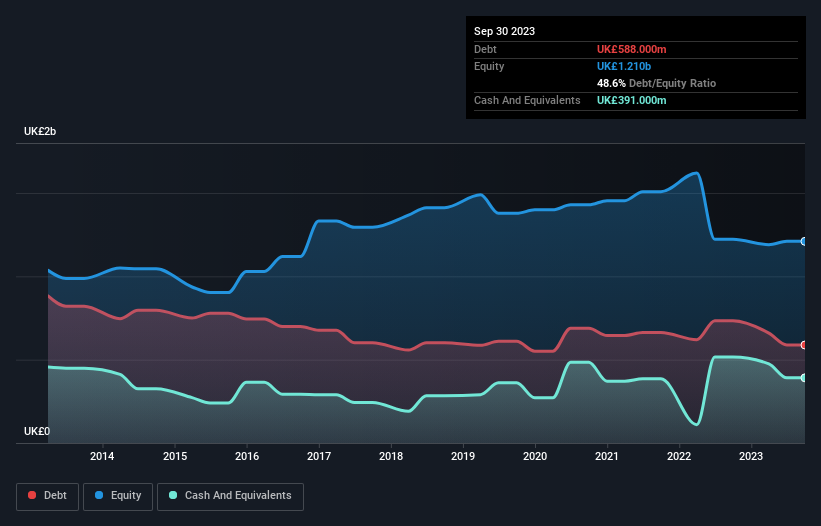Click the 48.6% Debt/Equity Ratio text
Image resolution: width=821 pixels, height=526 pixels.
[x=656, y=83]
